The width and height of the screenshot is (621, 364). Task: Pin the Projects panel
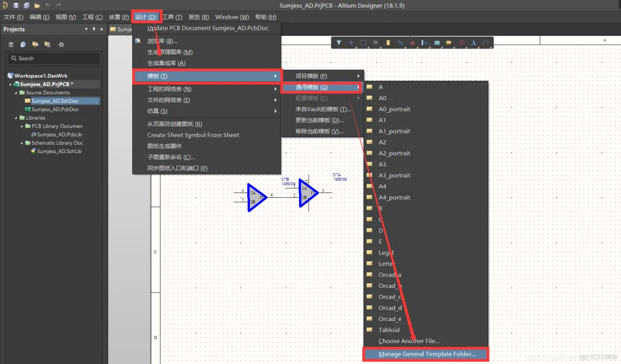click(x=94, y=29)
